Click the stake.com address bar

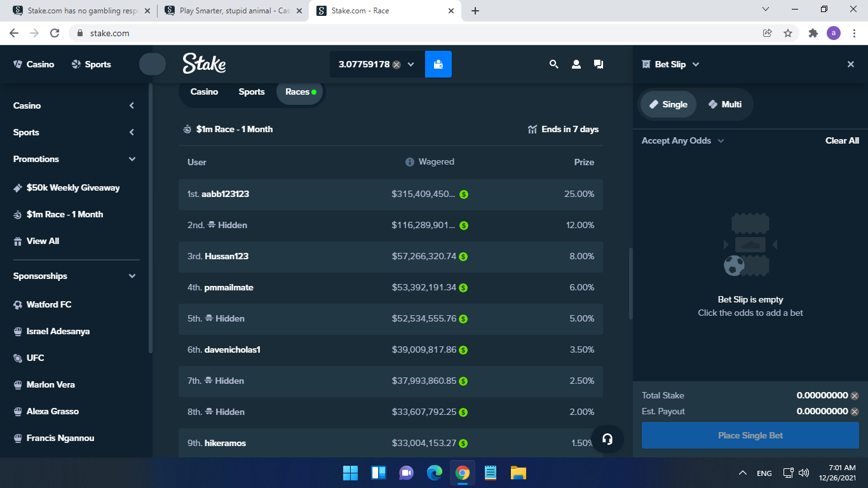pos(413,33)
